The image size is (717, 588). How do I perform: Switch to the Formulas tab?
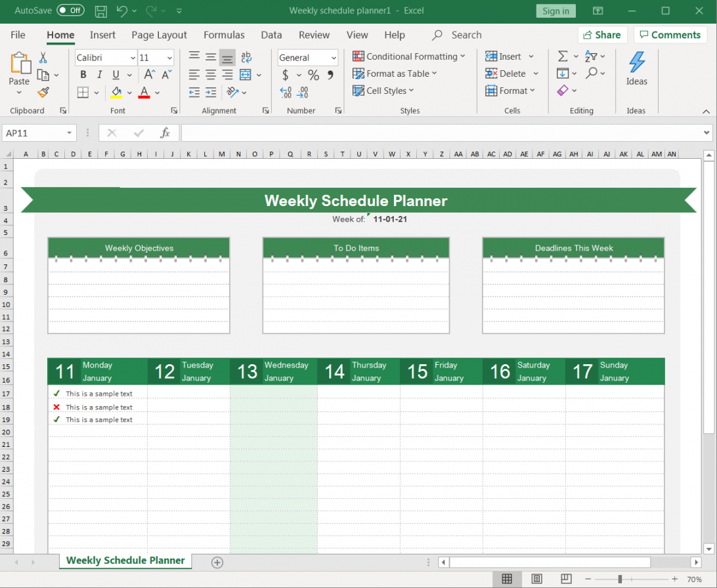[x=224, y=35]
